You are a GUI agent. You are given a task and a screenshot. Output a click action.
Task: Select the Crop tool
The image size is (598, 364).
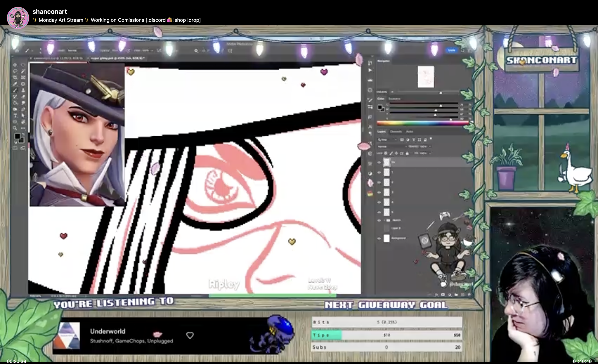[x=15, y=78]
